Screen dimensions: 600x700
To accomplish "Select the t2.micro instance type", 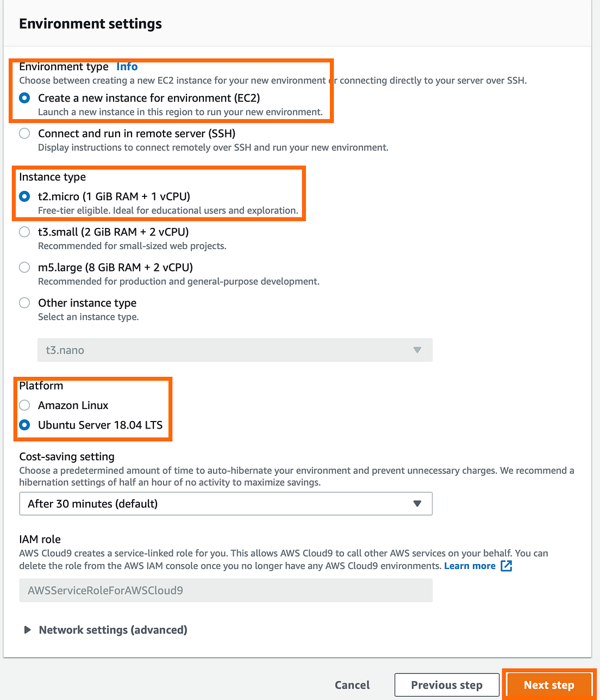I will (x=24, y=196).
